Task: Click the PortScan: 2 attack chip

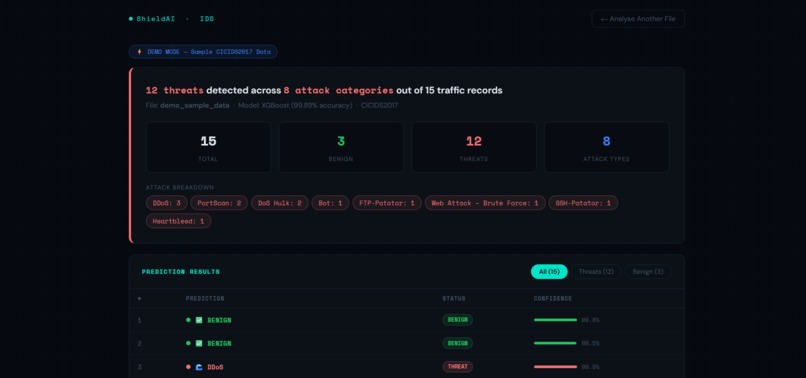Action: pos(219,203)
